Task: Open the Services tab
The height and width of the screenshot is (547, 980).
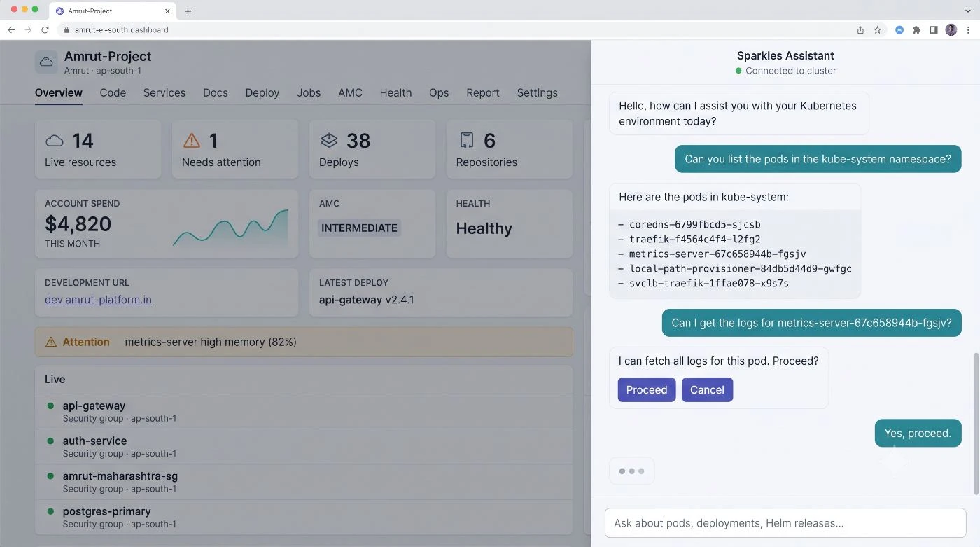Action: (164, 92)
